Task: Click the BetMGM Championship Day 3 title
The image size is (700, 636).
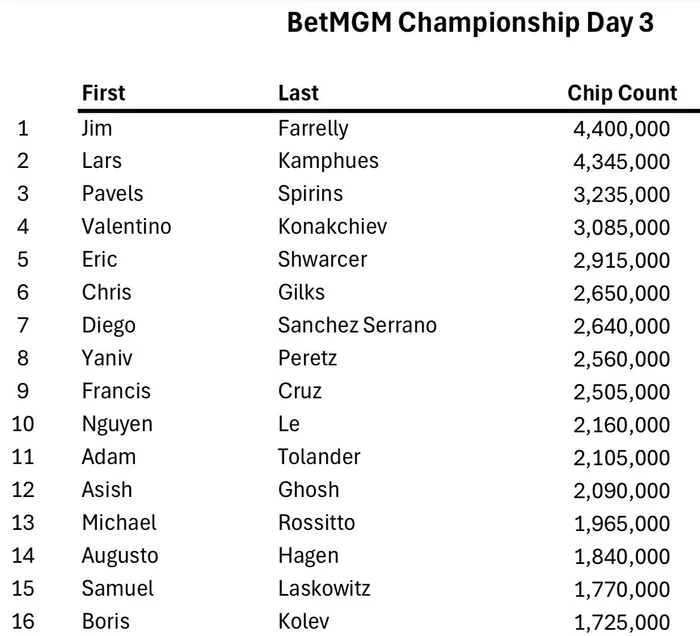Action: click(470, 23)
